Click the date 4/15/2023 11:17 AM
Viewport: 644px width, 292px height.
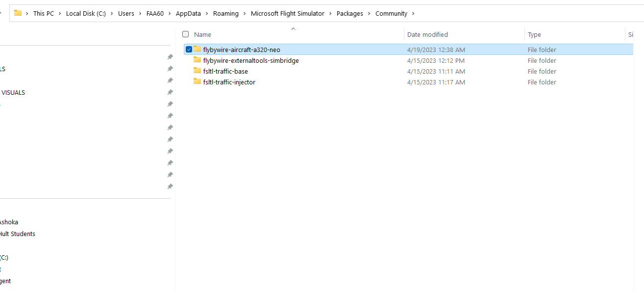pos(436,82)
